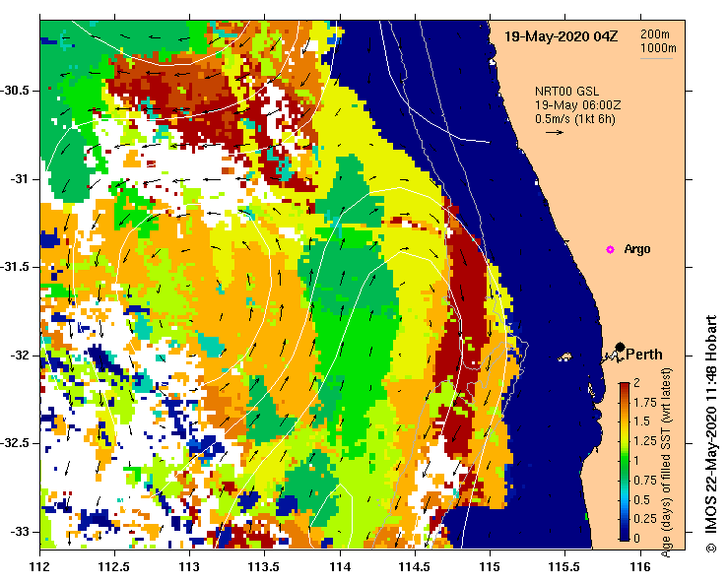Click the "19-May 06:00Z" text
728x583 pixels.
[x=578, y=105]
